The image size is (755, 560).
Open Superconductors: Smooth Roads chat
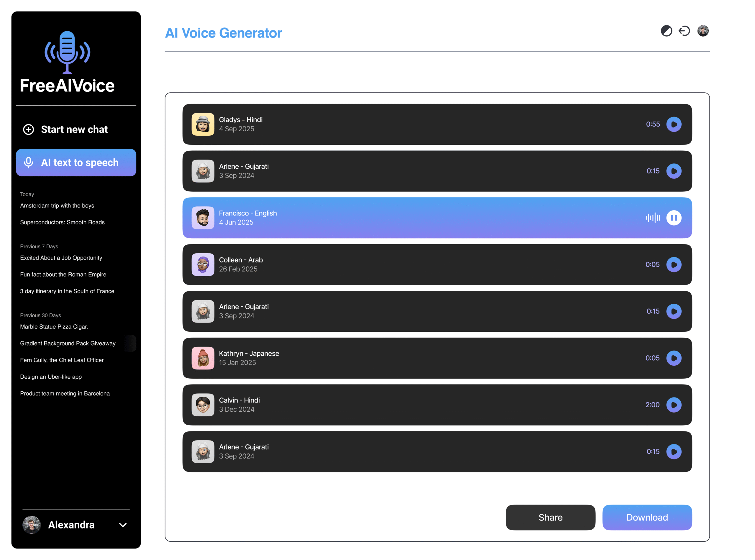[63, 222]
